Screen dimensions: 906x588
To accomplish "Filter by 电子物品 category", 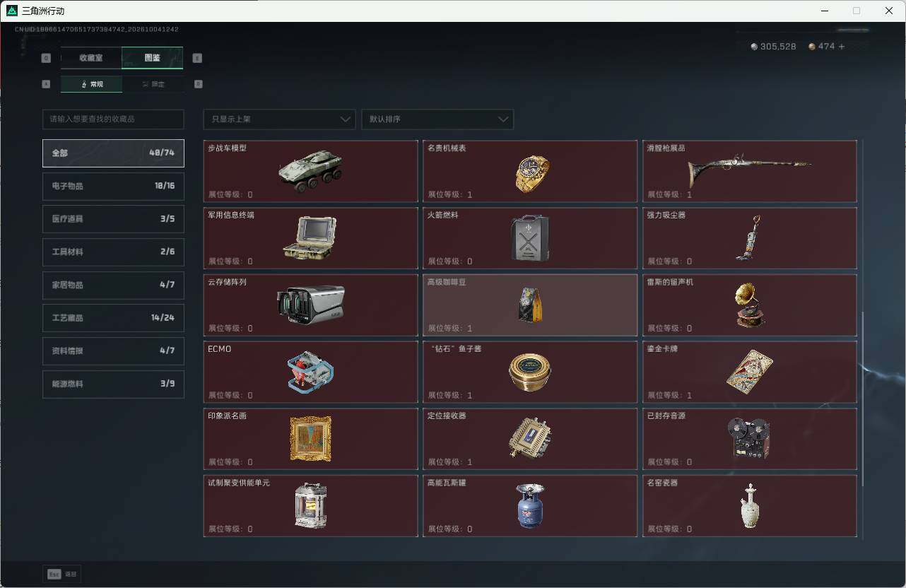I will [x=113, y=186].
